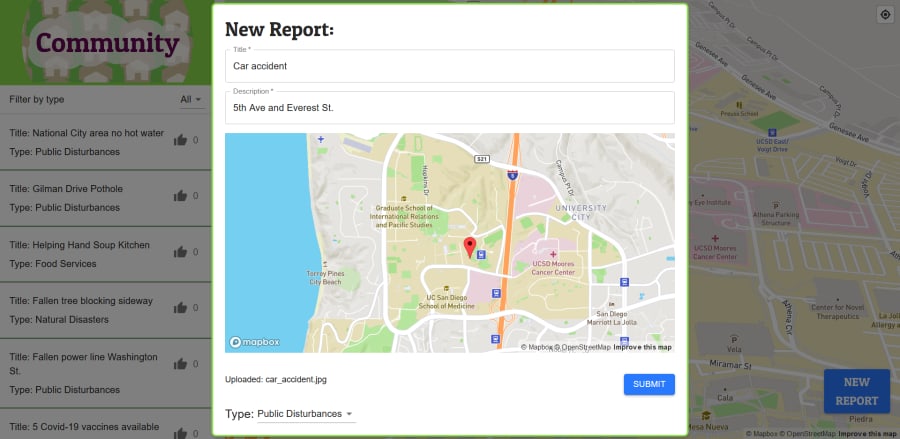Viewport: 900px width, 439px height.
Task: Select the Fallen power line Washington St. report
Action: click(x=106, y=373)
